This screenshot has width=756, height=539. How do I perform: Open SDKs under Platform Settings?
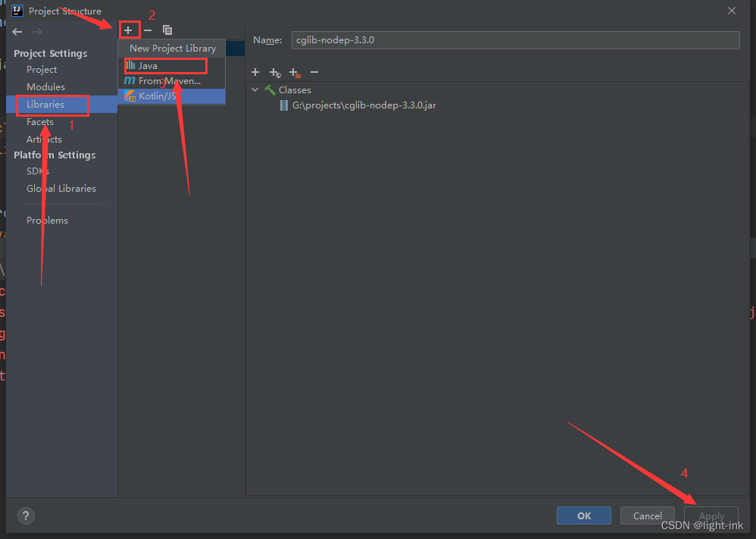38,171
